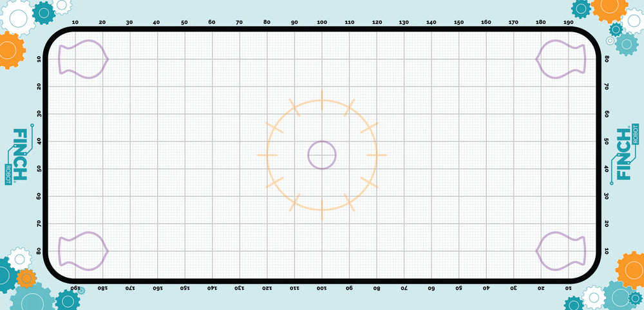Click the purple Finch outline in the top-right corner
The width and height of the screenshot is (644, 310).
[561, 59]
